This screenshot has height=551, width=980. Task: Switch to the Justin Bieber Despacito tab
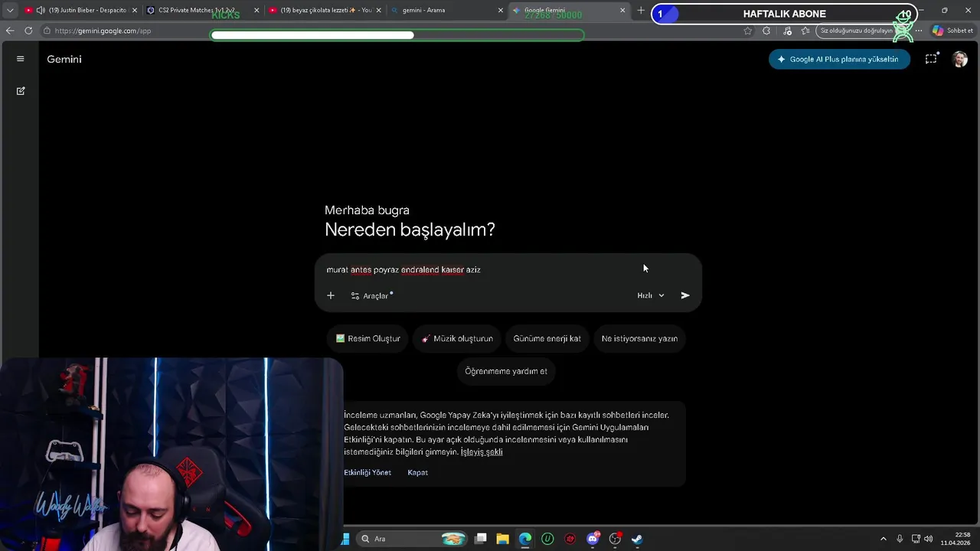coord(80,10)
